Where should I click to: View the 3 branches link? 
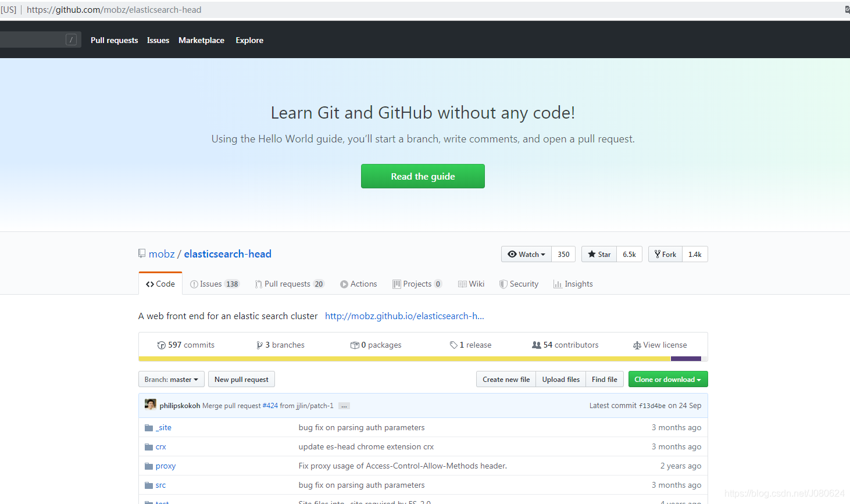[280, 345]
